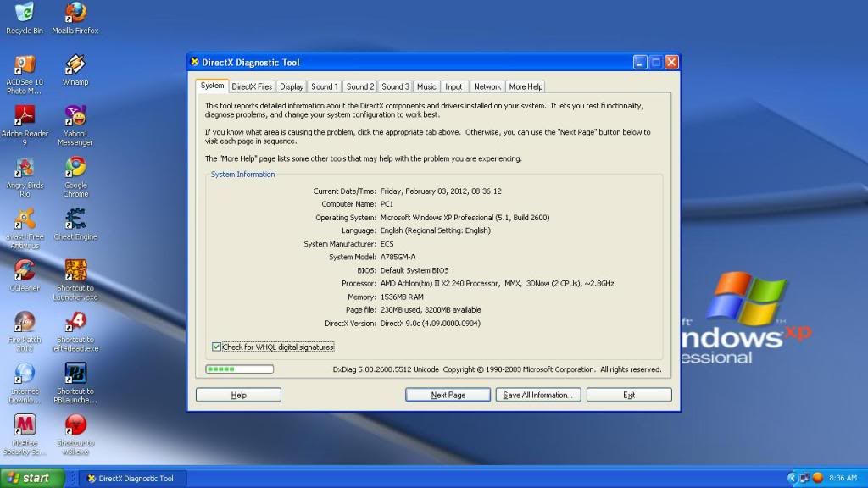Click the System Information group label
This screenshot has height=488, width=868.
coord(242,175)
